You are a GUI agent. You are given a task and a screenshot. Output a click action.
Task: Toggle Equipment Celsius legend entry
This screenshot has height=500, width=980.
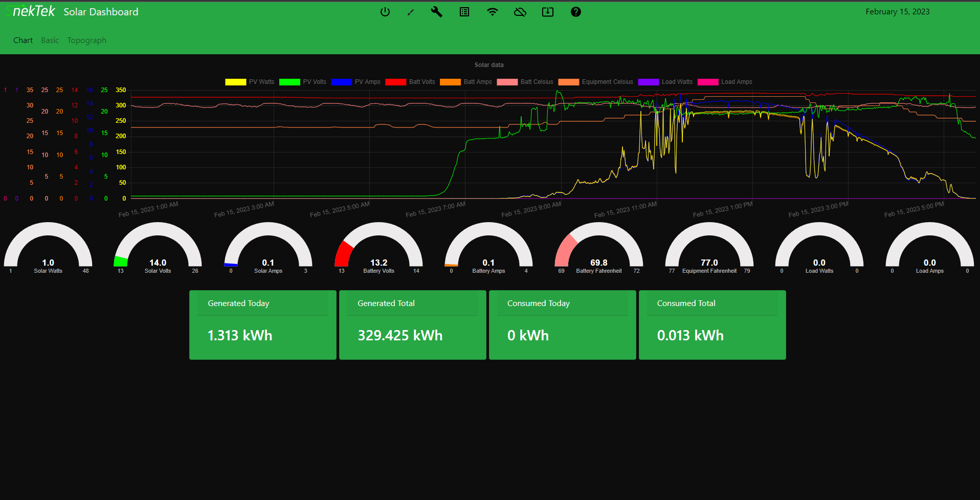596,82
